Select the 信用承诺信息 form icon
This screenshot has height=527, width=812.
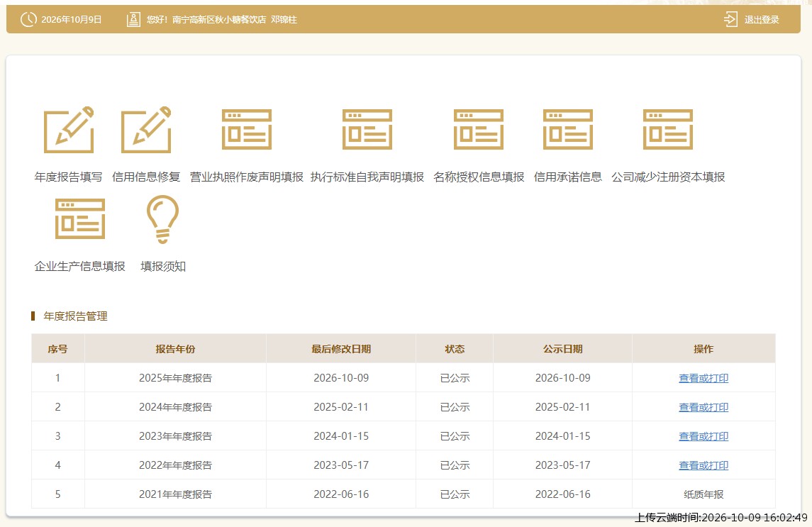567,130
